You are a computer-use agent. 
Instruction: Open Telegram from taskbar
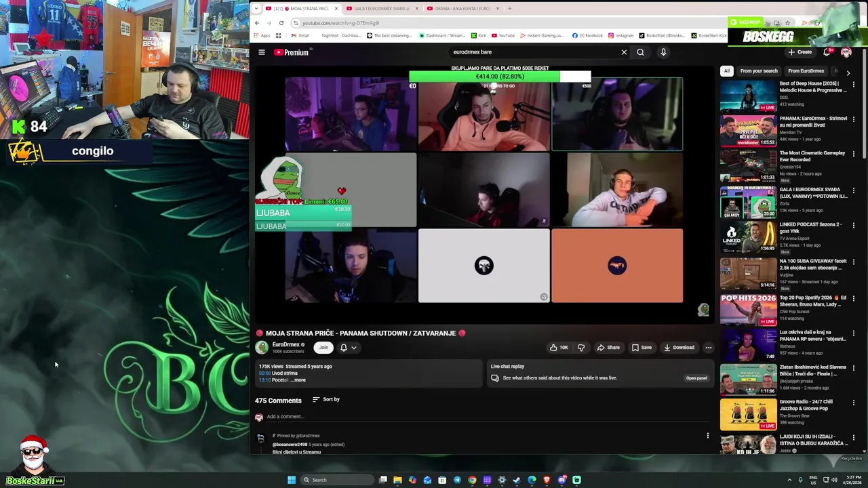(x=457, y=480)
